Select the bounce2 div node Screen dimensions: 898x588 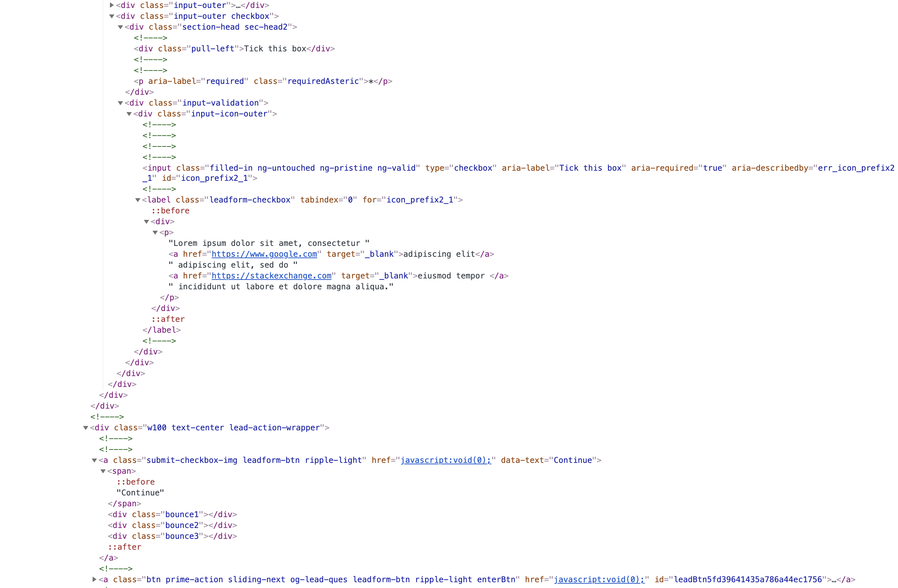click(x=172, y=525)
